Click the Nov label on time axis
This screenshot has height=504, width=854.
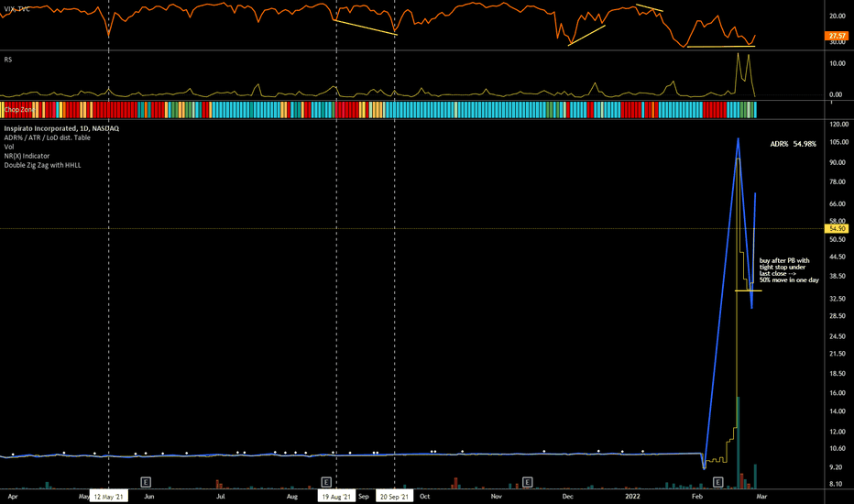(496, 497)
